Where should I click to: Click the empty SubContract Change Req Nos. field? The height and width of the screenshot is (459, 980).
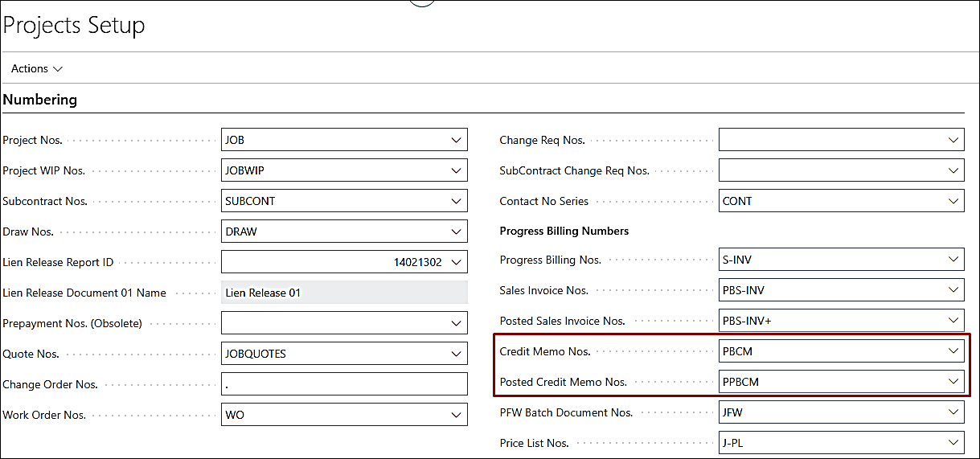point(841,170)
